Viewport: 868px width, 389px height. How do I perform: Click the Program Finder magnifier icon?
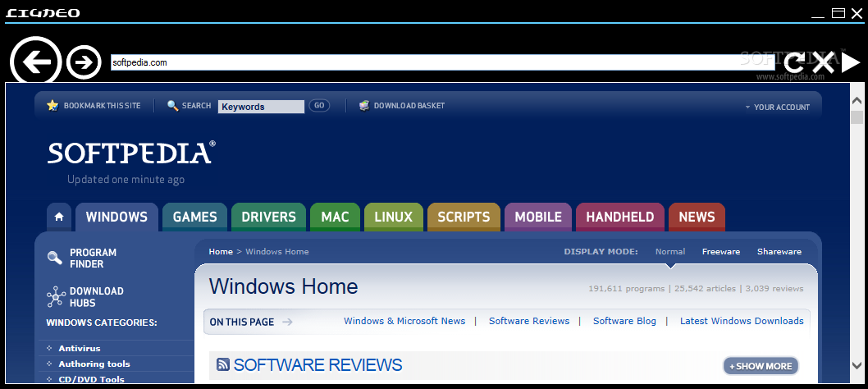click(x=55, y=258)
